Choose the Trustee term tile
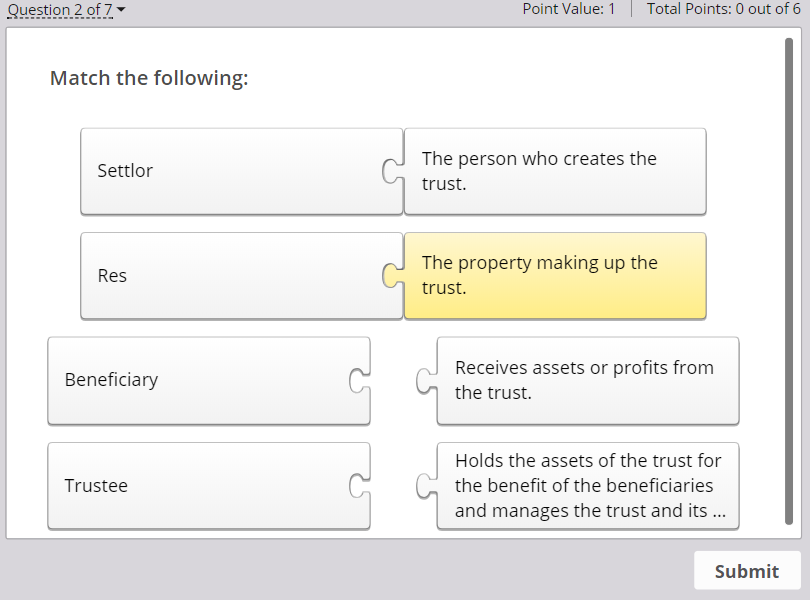This screenshot has height=600, width=810. click(200, 486)
